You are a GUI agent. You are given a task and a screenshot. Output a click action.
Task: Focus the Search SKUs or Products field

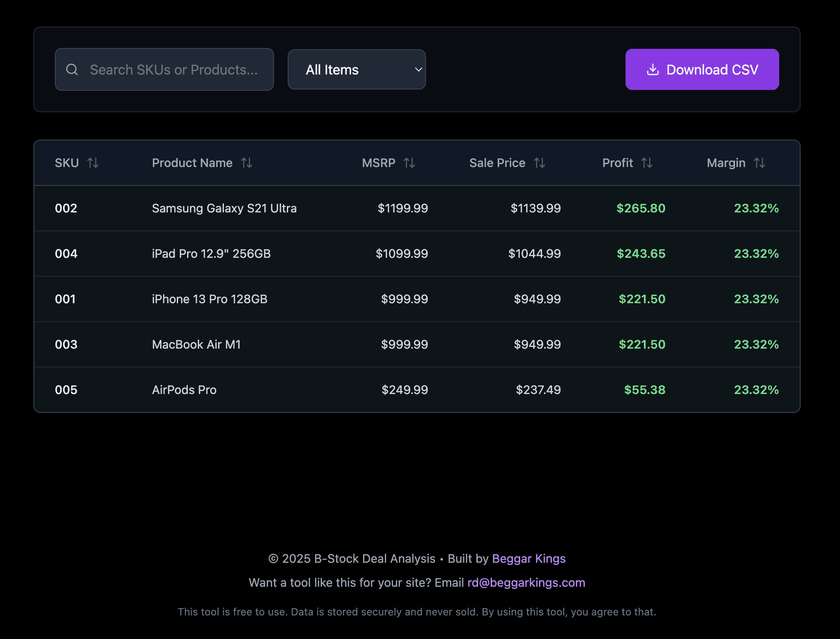pyautogui.click(x=173, y=69)
